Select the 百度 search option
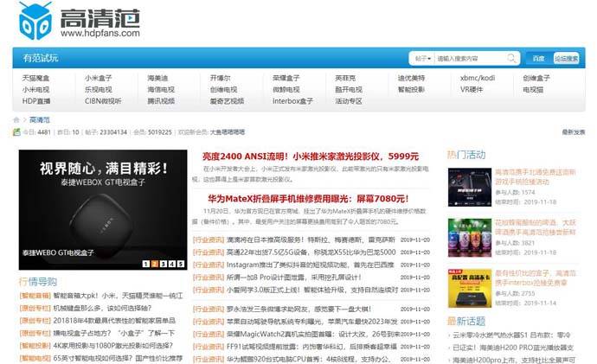Image resolution: width=597 pixels, height=364 pixels. click(538, 59)
